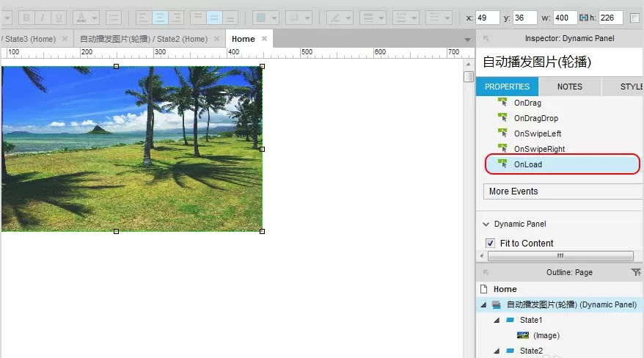Click the fill color swatch
This screenshot has height=358, width=644.
coord(261,18)
